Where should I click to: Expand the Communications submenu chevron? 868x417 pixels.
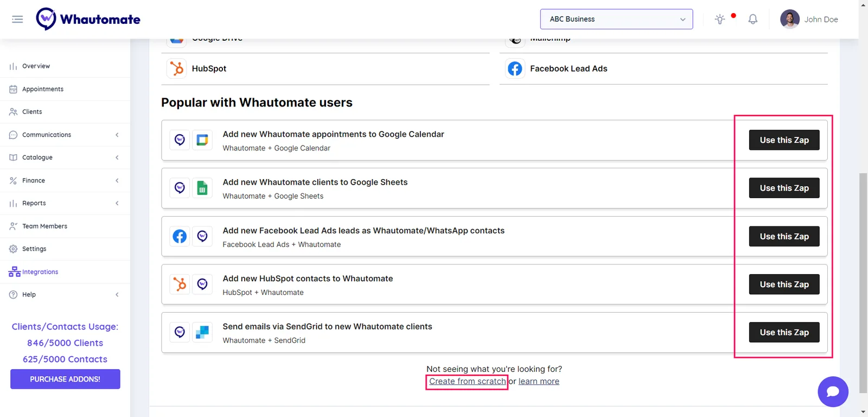(117, 135)
